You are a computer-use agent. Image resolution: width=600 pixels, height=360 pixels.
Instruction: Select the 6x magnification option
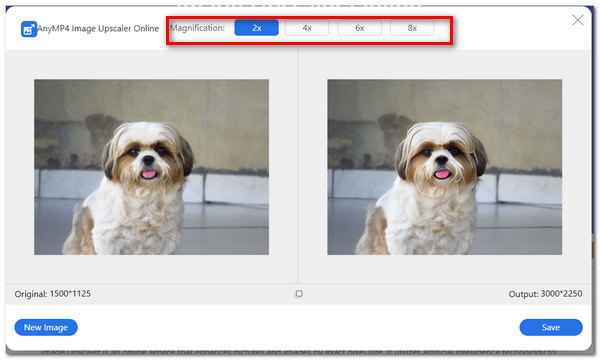click(x=359, y=28)
